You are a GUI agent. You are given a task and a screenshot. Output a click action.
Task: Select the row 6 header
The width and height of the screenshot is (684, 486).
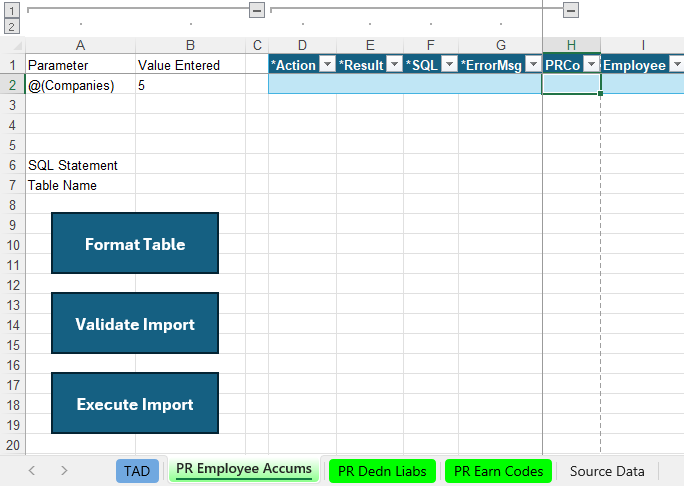tap(12, 165)
